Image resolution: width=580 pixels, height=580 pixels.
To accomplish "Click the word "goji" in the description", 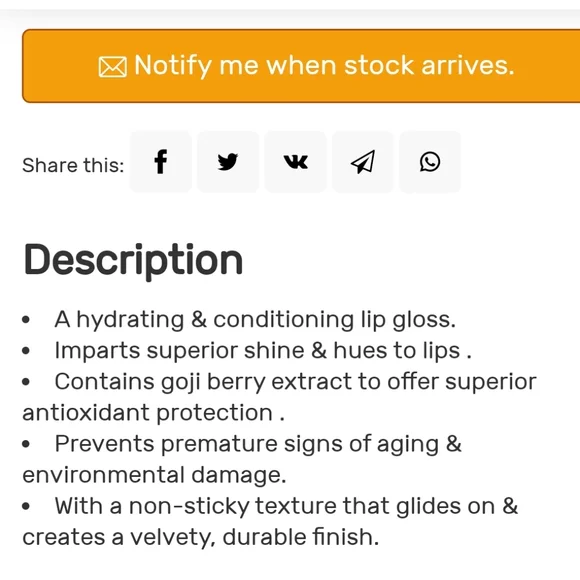I will click(181, 383).
